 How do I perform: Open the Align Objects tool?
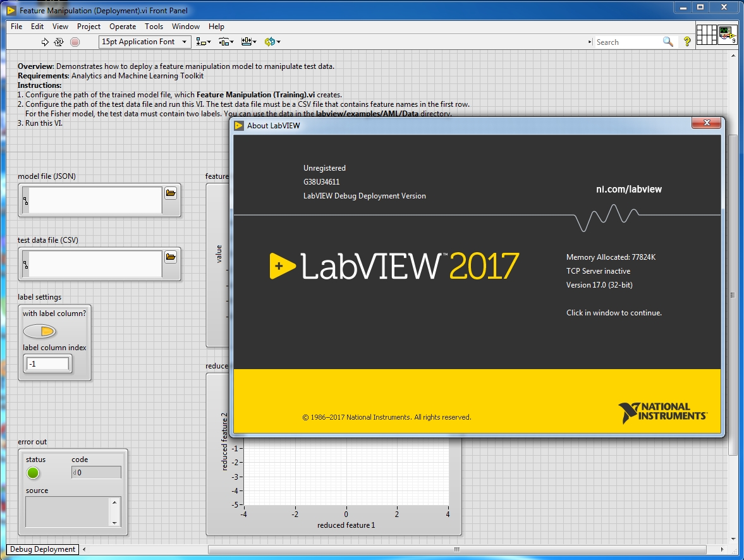tap(204, 42)
